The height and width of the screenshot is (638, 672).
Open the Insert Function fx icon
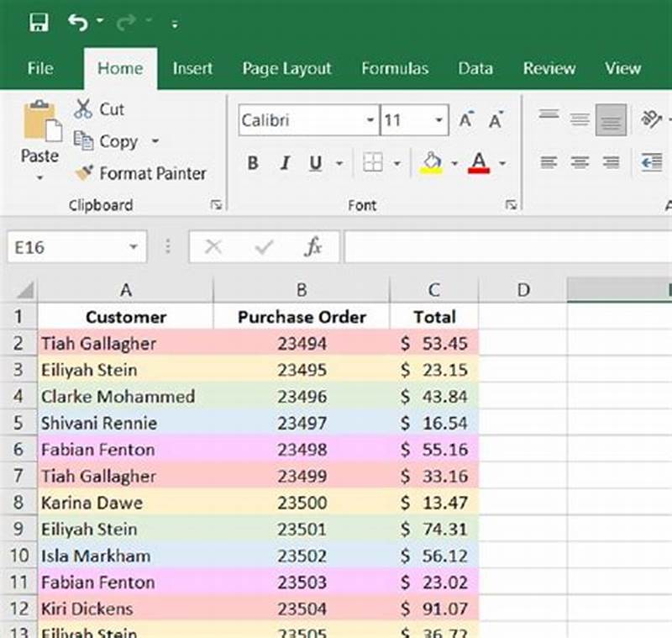coord(312,247)
